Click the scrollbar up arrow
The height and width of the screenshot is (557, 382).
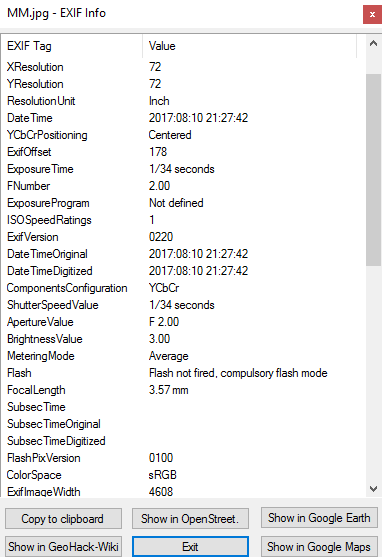[x=373, y=44]
